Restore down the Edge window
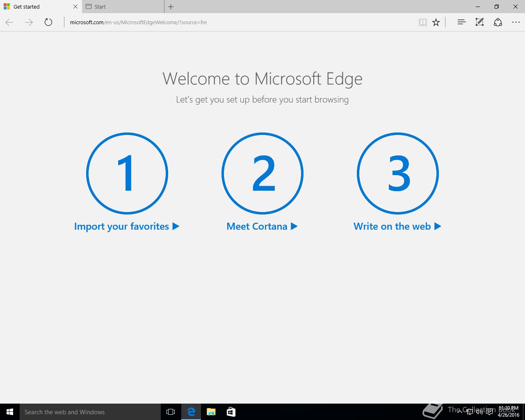 [497, 7]
